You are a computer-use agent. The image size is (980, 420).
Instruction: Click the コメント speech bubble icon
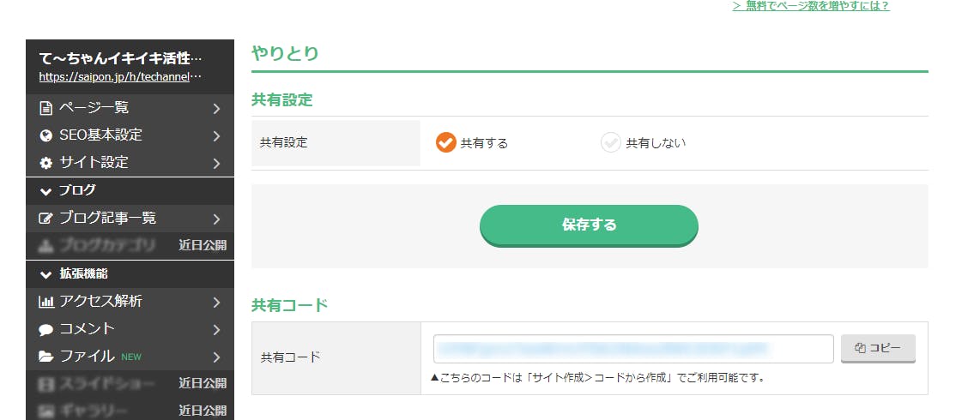coord(45,329)
